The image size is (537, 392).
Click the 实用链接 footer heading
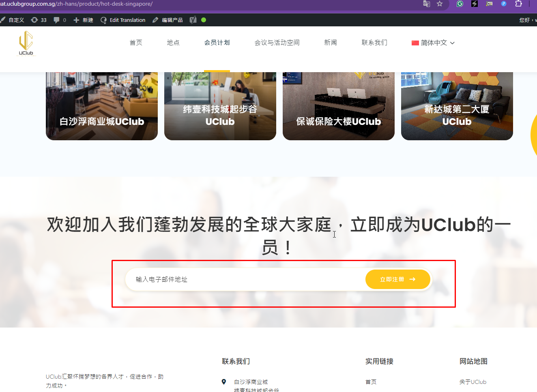[x=380, y=361]
